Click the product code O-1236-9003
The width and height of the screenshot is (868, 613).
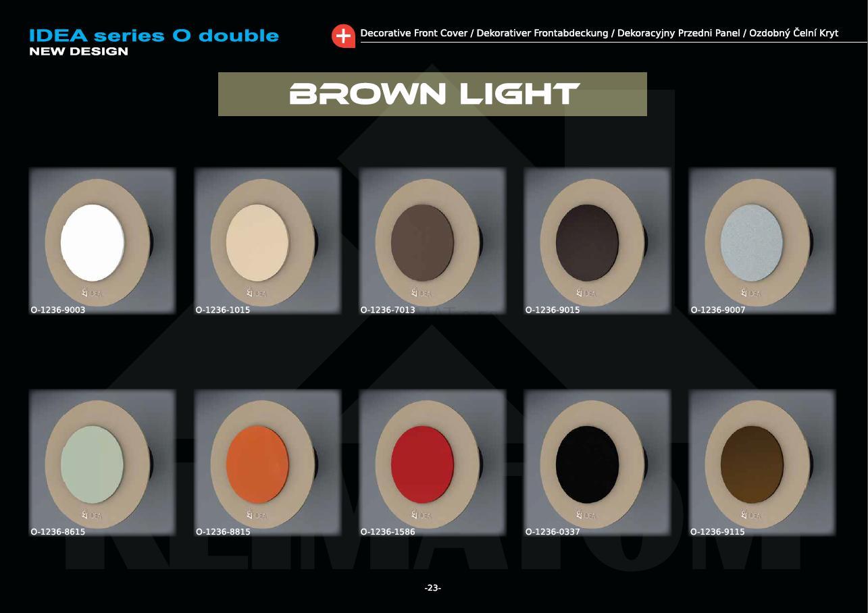pyautogui.click(x=58, y=311)
